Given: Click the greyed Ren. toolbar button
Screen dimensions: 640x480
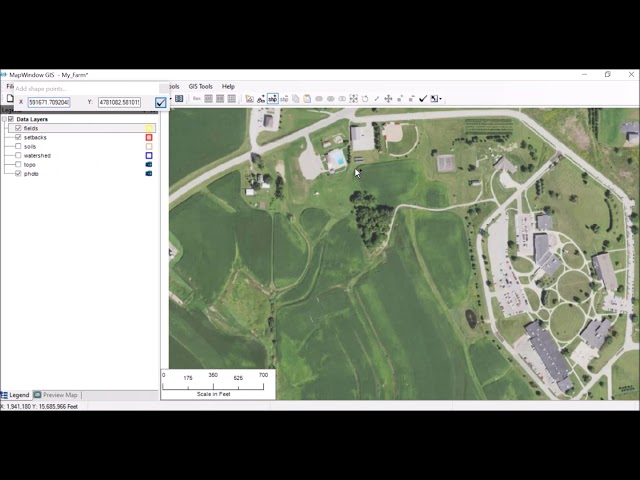Looking at the screenshot, I should pyautogui.click(x=197, y=99).
